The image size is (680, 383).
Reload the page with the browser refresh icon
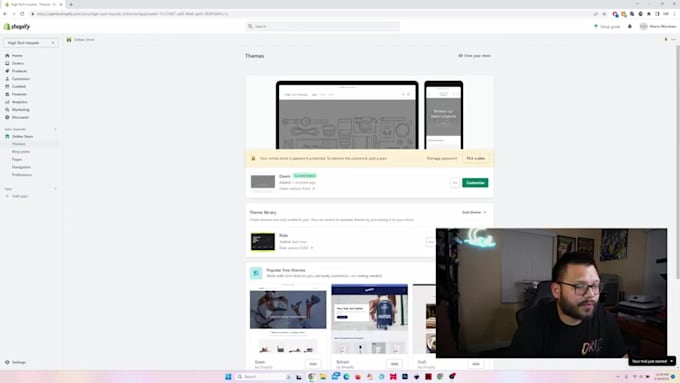tap(22, 14)
